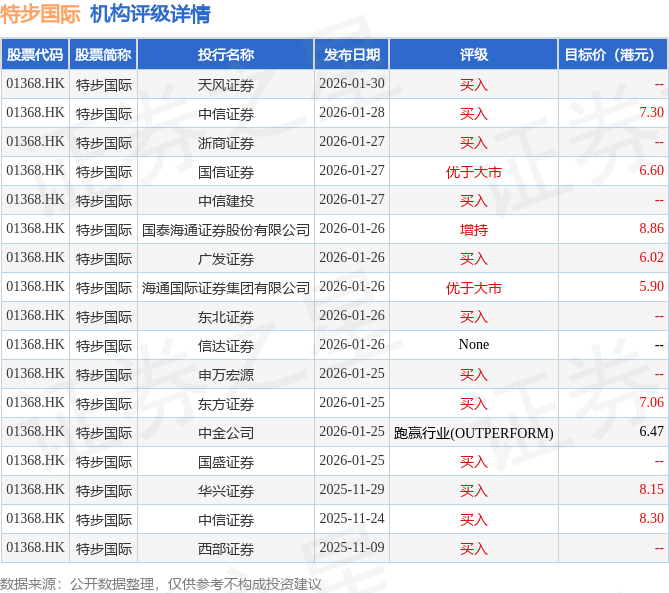
Task: Click the date 2025-11-24
Action: click(352, 519)
